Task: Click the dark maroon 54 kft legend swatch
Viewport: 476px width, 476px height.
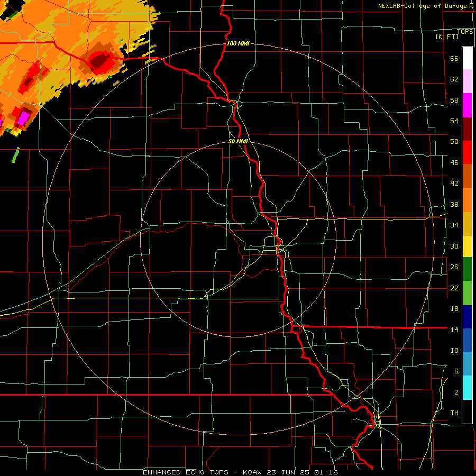Action: coord(467,129)
